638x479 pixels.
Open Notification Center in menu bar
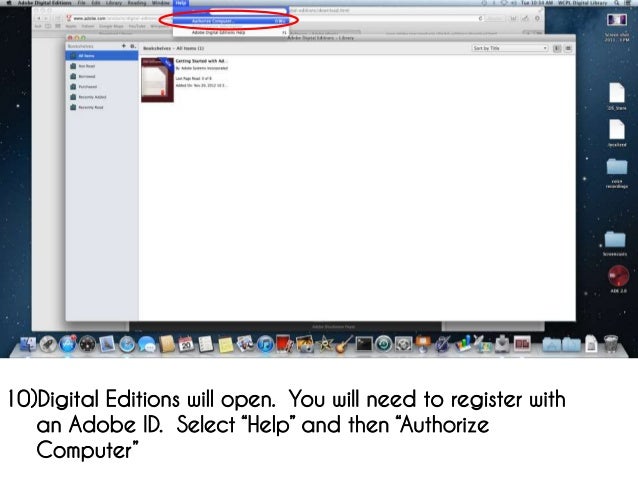628,3
